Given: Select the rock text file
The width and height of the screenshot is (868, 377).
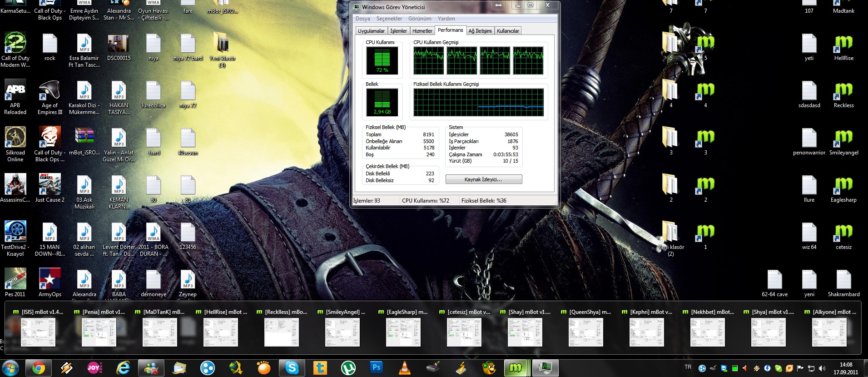Looking at the screenshot, I should click(x=50, y=46).
